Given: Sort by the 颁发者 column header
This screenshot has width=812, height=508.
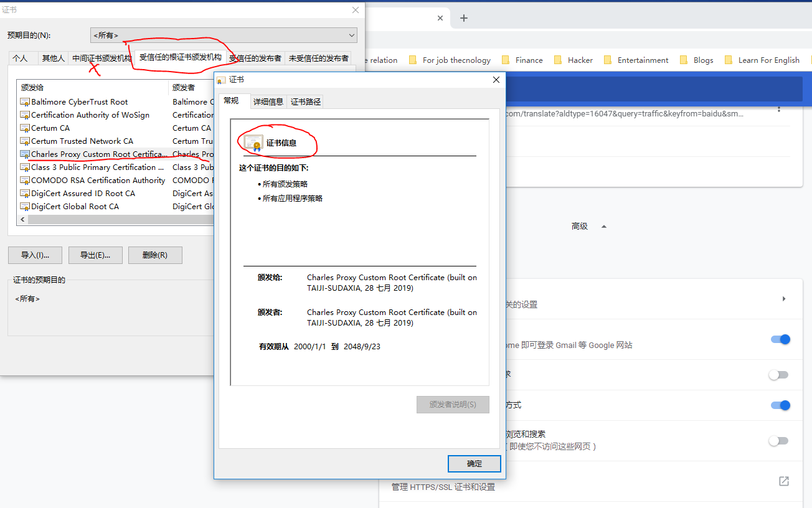Looking at the screenshot, I should [x=191, y=87].
